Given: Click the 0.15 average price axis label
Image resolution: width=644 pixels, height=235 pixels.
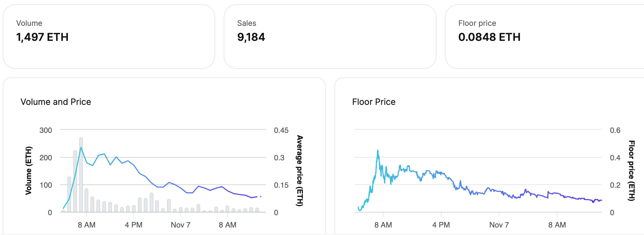Looking at the screenshot, I should [x=281, y=185].
